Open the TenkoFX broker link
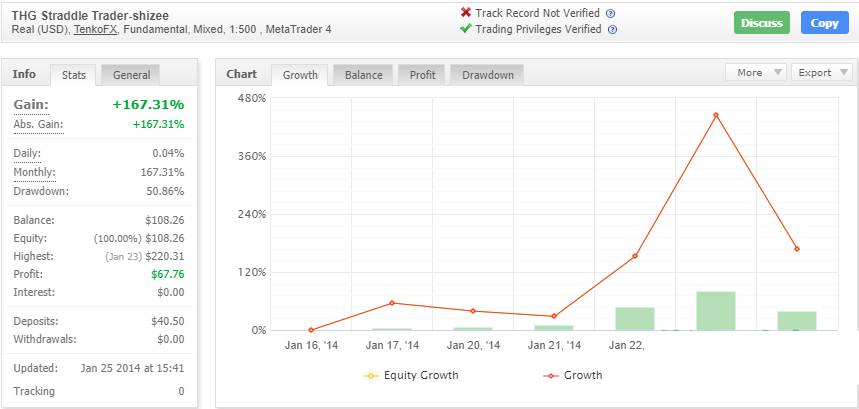 [x=95, y=30]
